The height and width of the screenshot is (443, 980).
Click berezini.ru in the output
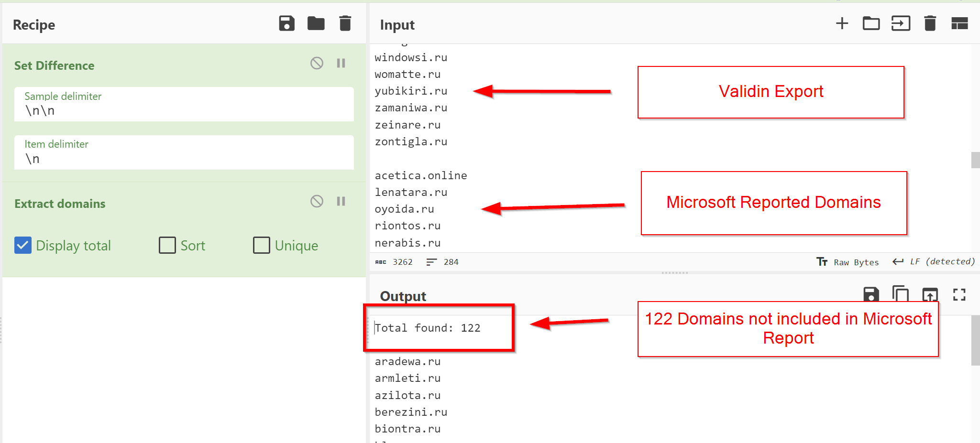pos(411,412)
